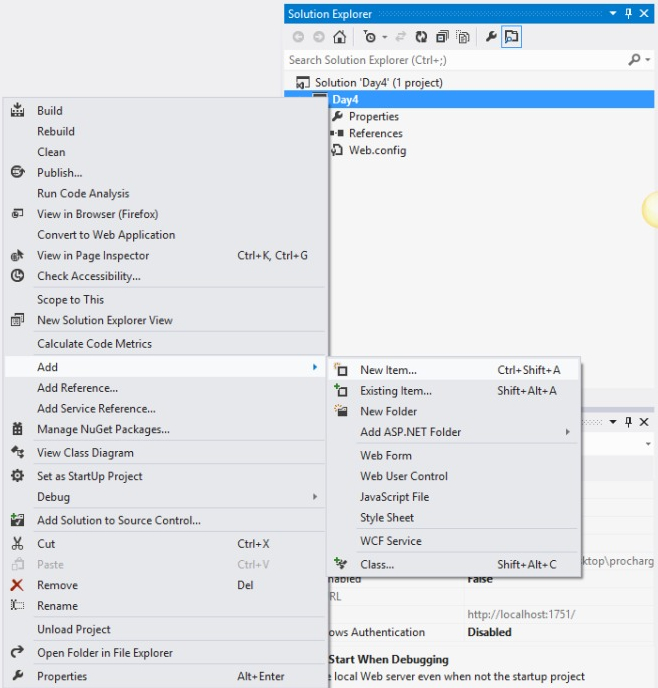This screenshot has height=688, width=658.
Task: Toggle the Show All Files icon
Action: (463, 37)
